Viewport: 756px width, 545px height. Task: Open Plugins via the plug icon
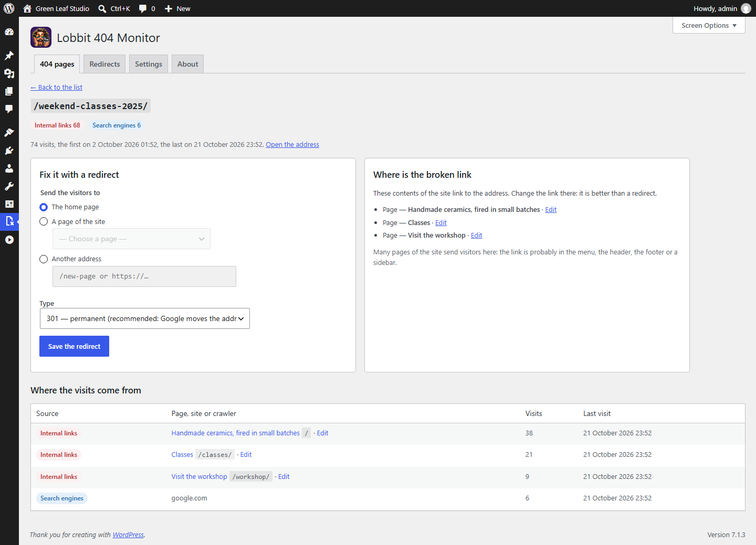pyautogui.click(x=9, y=151)
